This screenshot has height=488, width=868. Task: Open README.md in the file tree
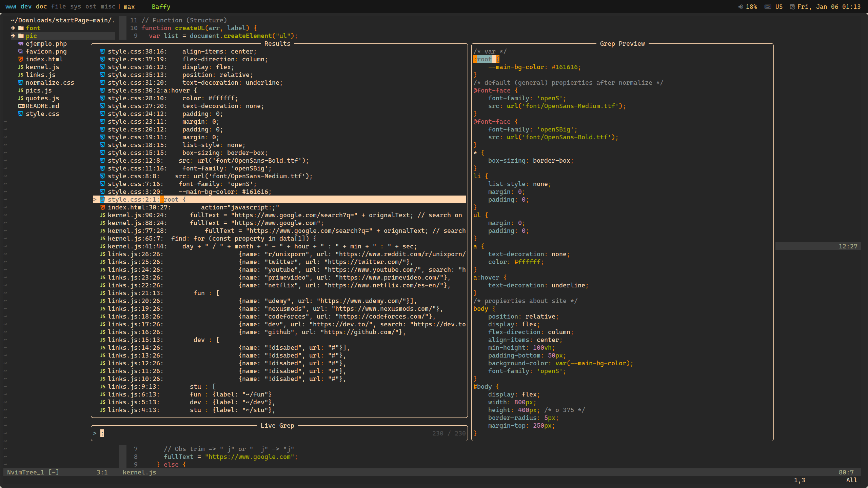42,106
